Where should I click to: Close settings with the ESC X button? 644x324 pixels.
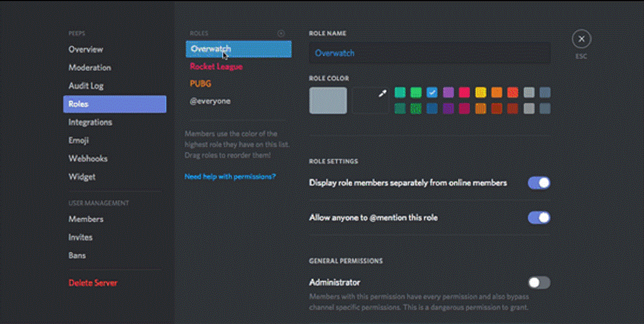pyautogui.click(x=581, y=39)
